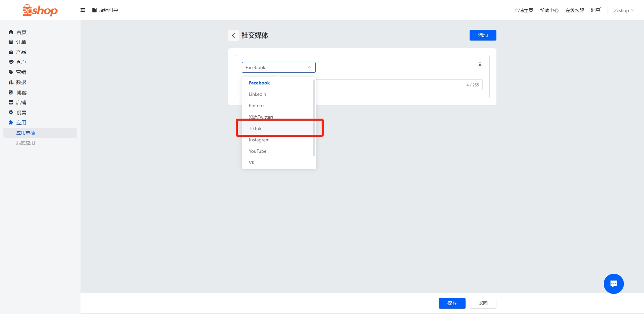This screenshot has width=644, height=314.
Task: Expand the 2cshop account dropdown
Action: [x=624, y=10]
